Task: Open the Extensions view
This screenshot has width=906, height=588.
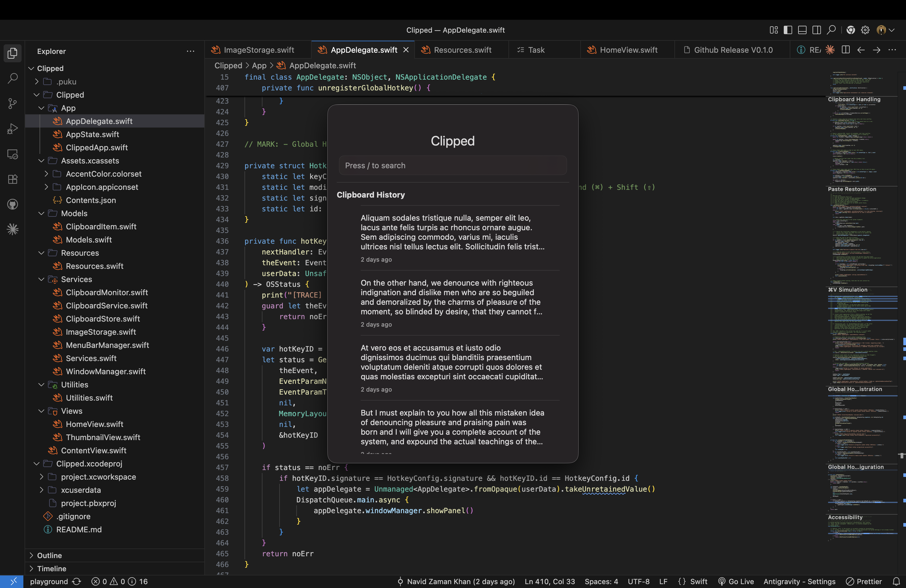Action: (x=13, y=179)
